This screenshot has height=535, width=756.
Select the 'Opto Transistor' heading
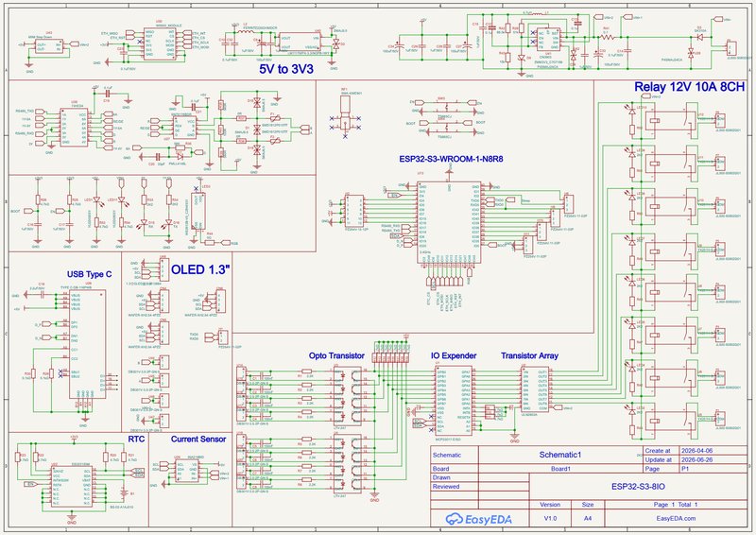336,355
